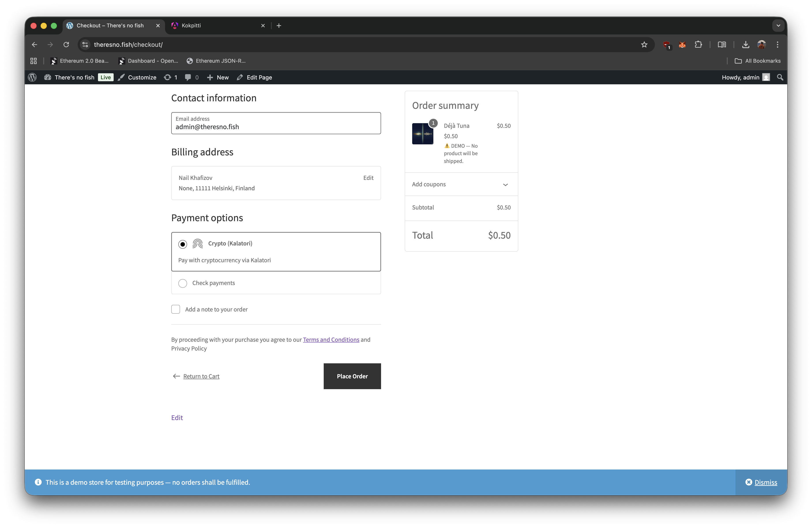This screenshot has height=528, width=812.
Task: Select Check payments radio option
Action: click(x=182, y=283)
